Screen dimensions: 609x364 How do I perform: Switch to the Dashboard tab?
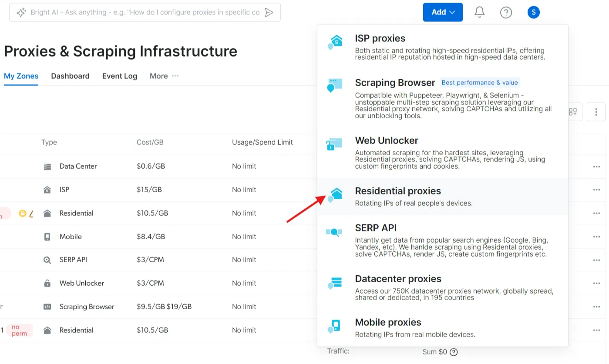(x=70, y=76)
